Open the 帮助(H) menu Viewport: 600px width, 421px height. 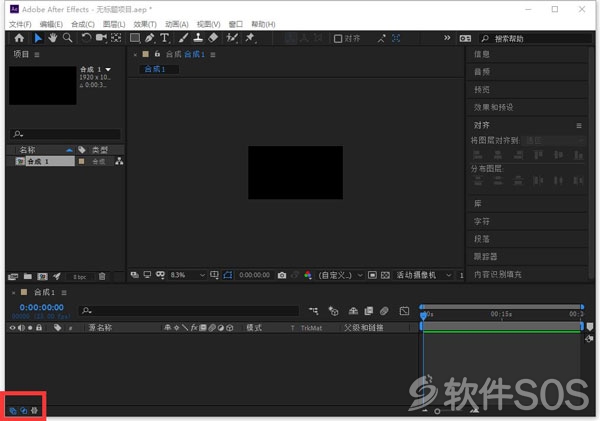tap(263, 24)
